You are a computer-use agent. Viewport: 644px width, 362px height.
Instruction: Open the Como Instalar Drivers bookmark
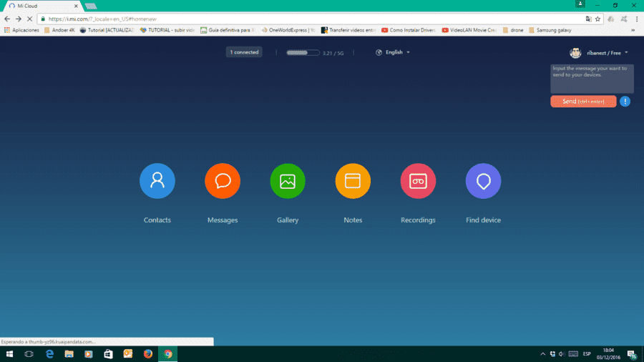pyautogui.click(x=409, y=30)
